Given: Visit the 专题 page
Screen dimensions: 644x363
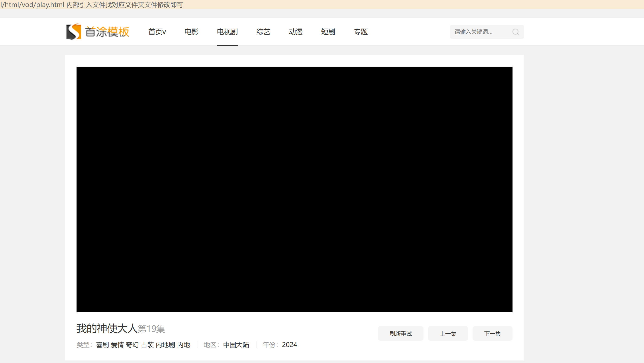Looking at the screenshot, I should (x=361, y=32).
